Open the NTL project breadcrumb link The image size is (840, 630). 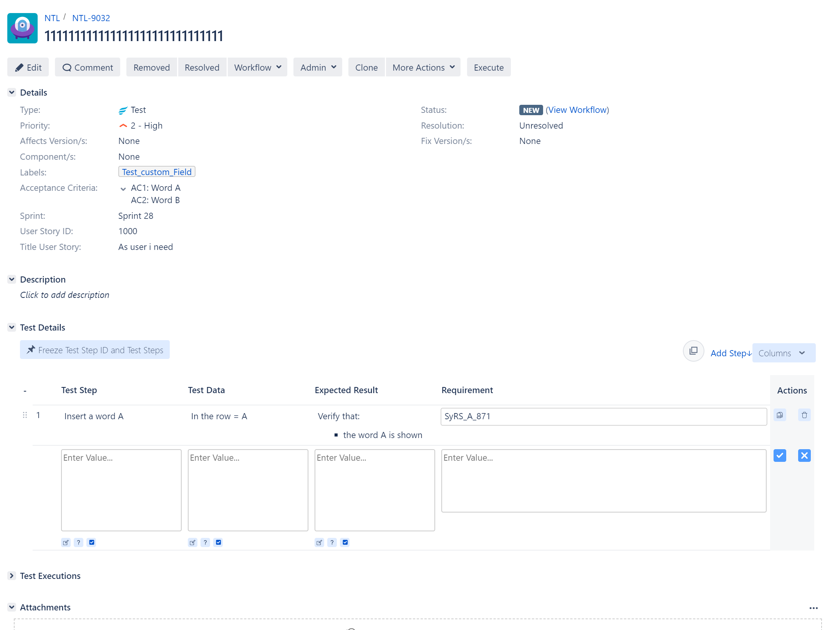[52, 18]
